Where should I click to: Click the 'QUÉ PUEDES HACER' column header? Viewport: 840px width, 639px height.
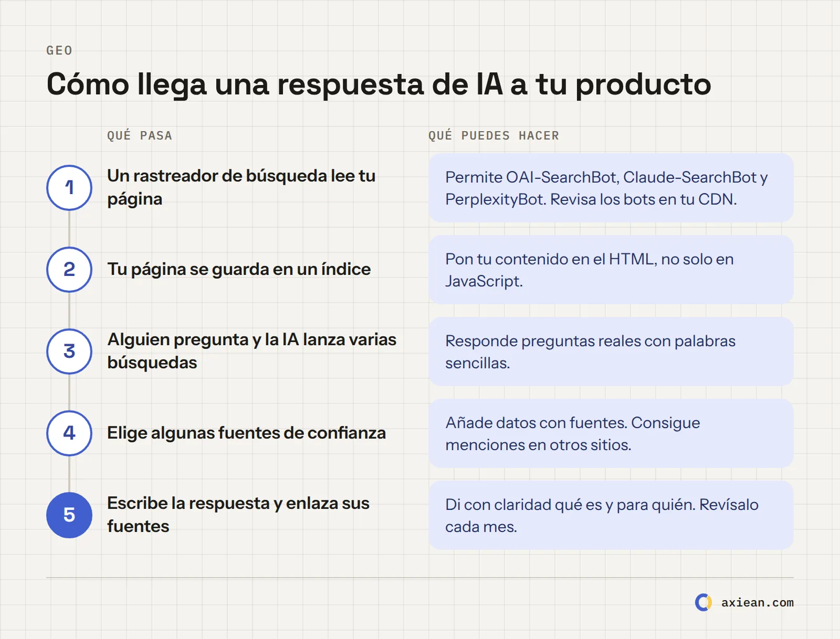493,135
